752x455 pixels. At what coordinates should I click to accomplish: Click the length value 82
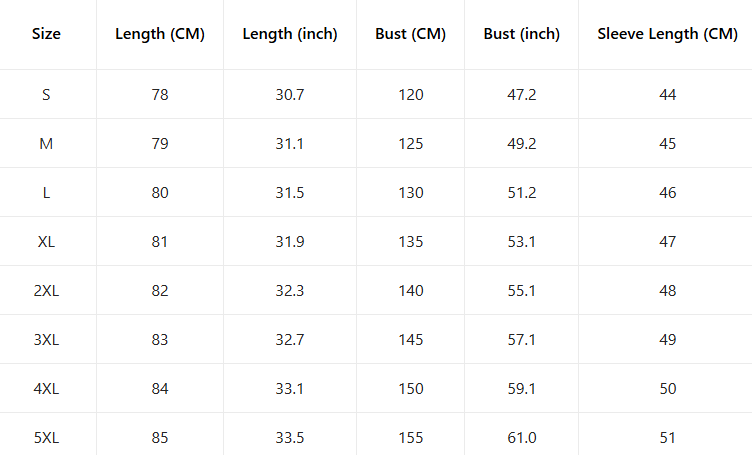click(x=160, y=291)
